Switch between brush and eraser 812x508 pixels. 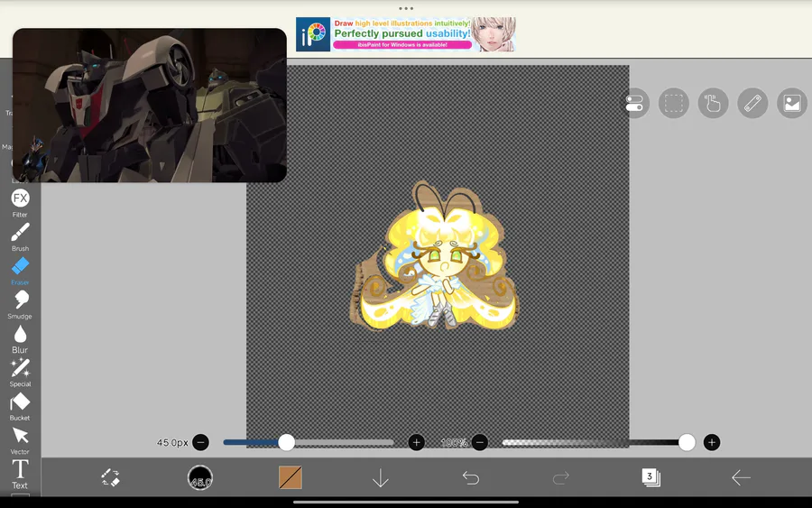pyautogui.click(x=110, y=477)
